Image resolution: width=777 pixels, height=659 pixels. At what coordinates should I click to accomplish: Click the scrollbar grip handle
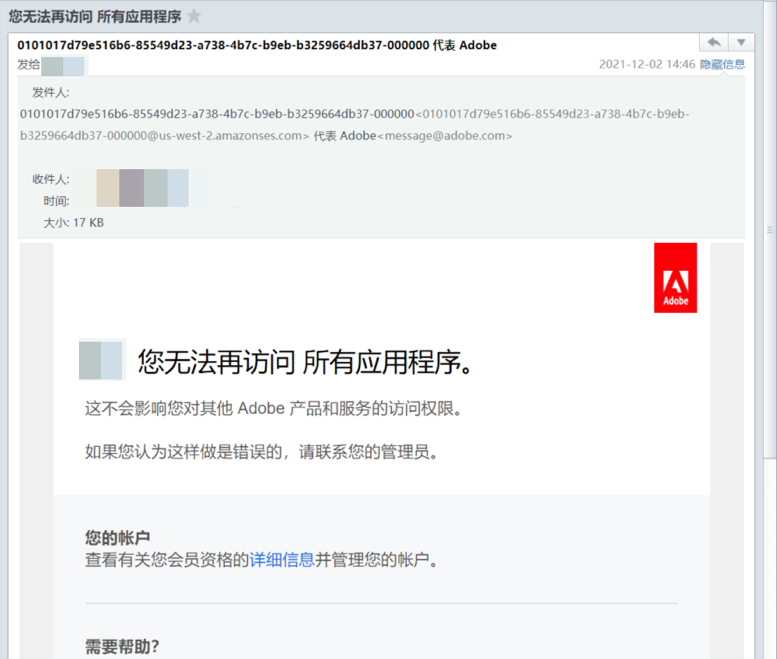click(770, 230)
